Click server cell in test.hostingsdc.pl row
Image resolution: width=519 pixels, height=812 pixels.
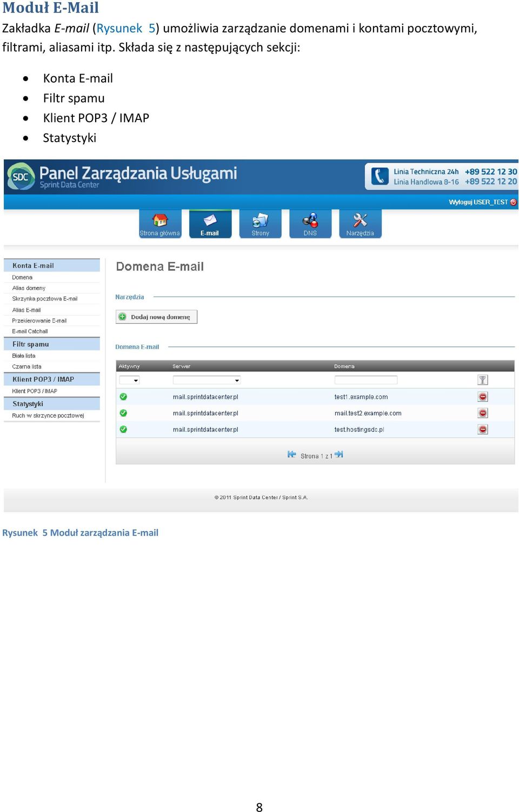(205, 430)
